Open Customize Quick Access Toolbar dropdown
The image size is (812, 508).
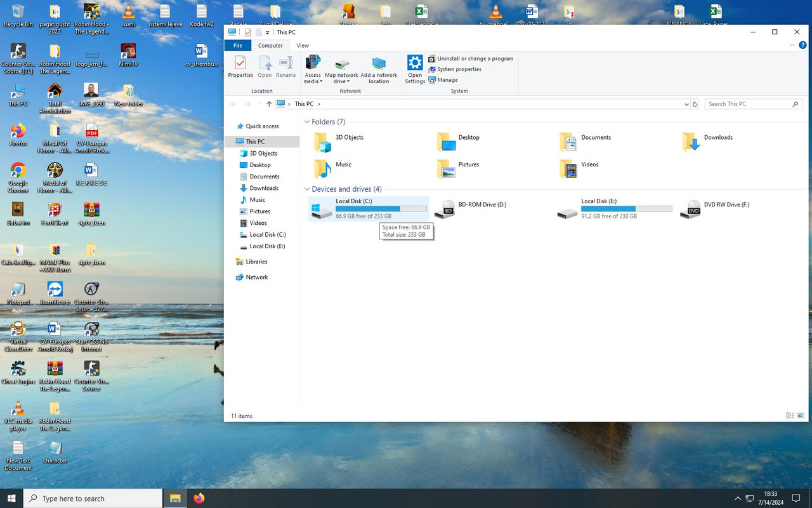(268, 32)
